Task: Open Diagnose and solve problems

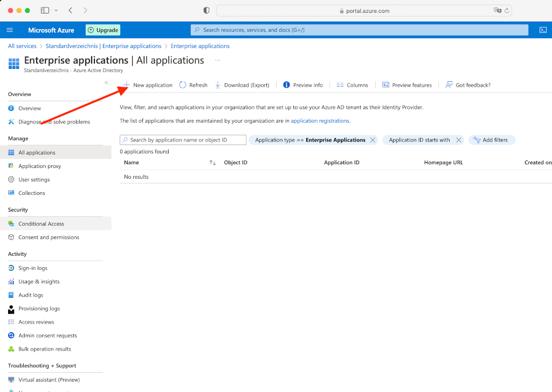Action: click(x=56, y=122)
